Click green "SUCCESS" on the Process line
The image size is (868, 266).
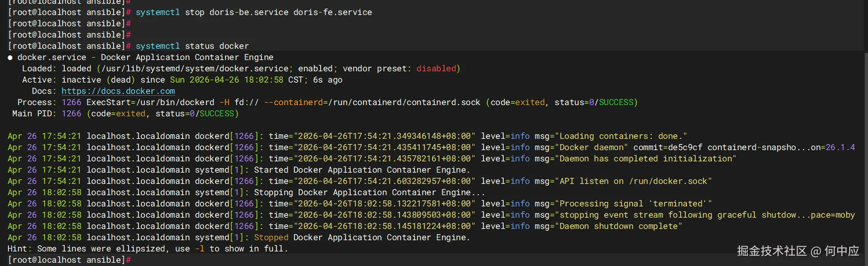pyautogui.click(x=616, y=102)
